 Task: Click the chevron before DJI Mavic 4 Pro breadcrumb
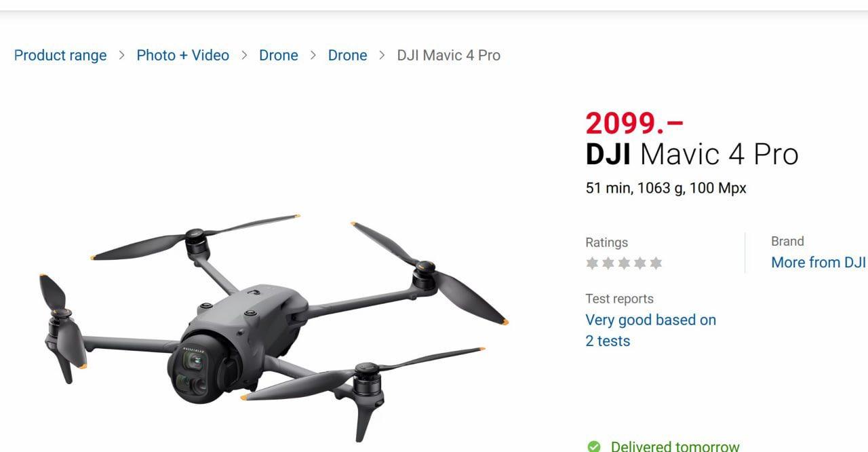tap(382, 56)
